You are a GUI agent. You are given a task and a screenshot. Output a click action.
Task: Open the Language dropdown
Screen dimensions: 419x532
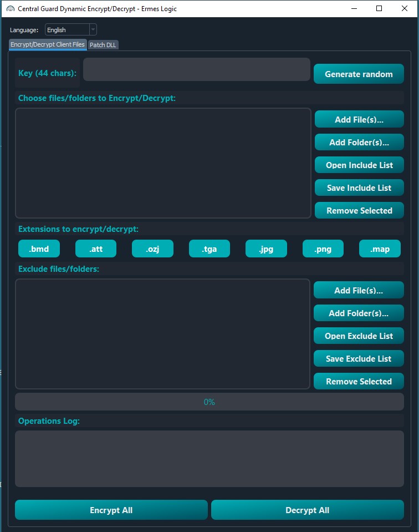70,30
